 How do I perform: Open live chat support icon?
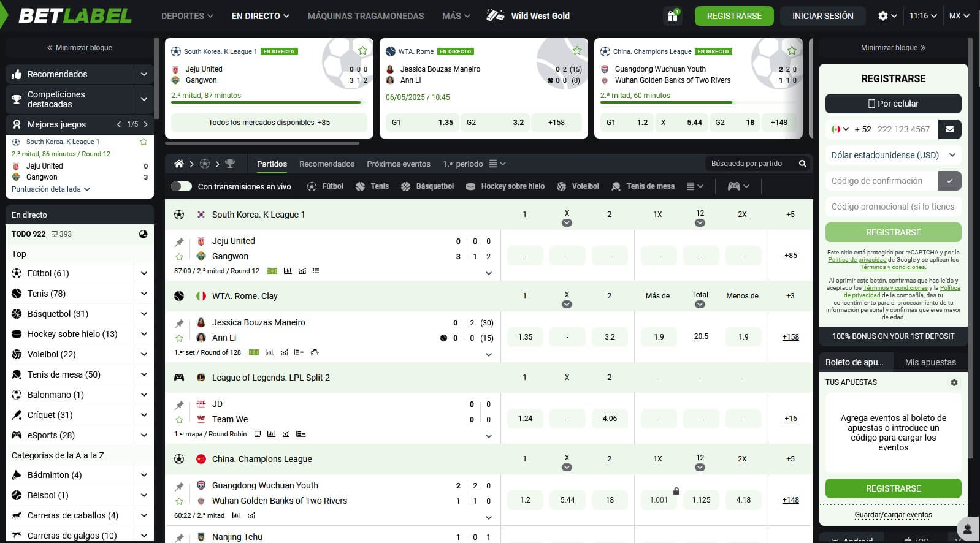(x=968, y=529)
